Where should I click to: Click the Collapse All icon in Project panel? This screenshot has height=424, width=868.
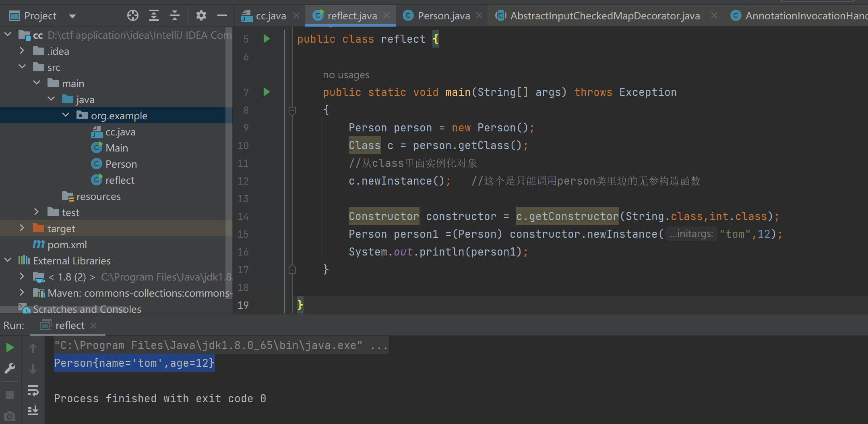coord(174,16)
